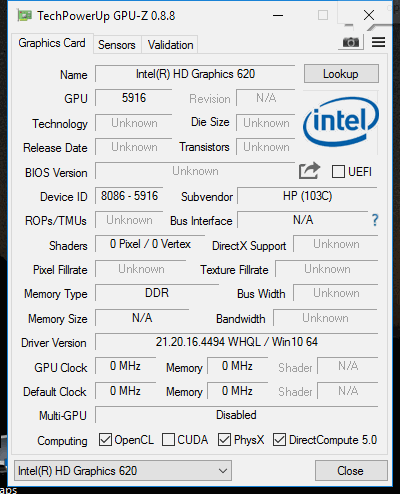The image size is (400, 494).
Task: Click the Driver Version field
Action: coord(237,342)
